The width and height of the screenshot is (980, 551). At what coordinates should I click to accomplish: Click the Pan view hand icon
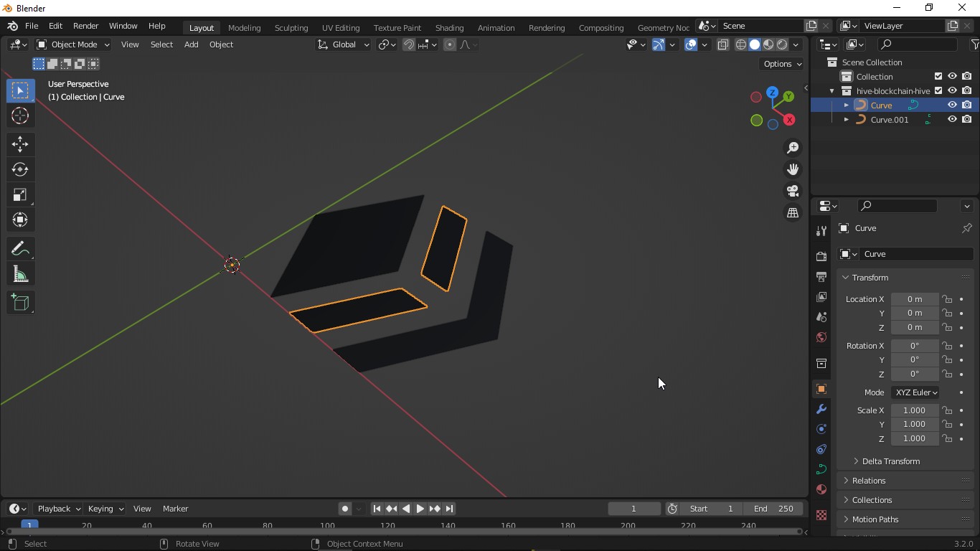(793, 169)
